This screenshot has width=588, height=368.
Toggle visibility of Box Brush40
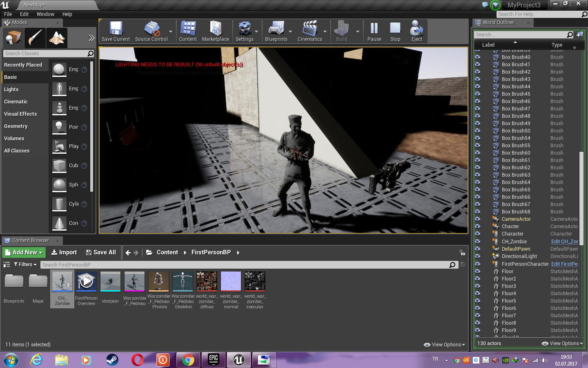click(x=477, y=57)
